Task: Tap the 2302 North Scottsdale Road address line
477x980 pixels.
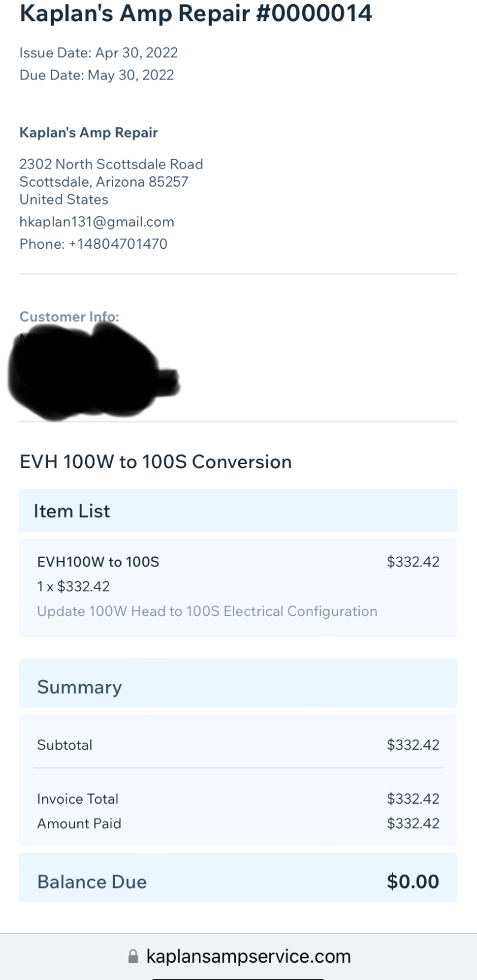Action: (x=111, y=164)
